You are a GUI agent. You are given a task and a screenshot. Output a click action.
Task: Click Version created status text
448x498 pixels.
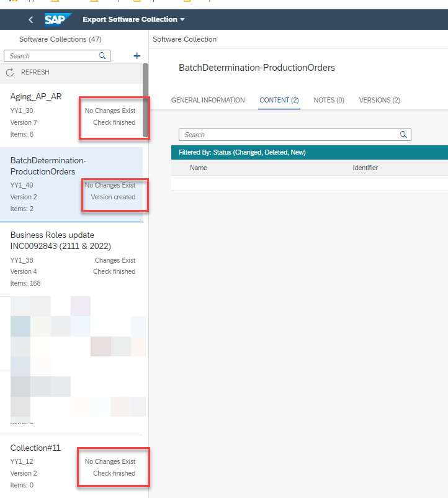point(113,197)
